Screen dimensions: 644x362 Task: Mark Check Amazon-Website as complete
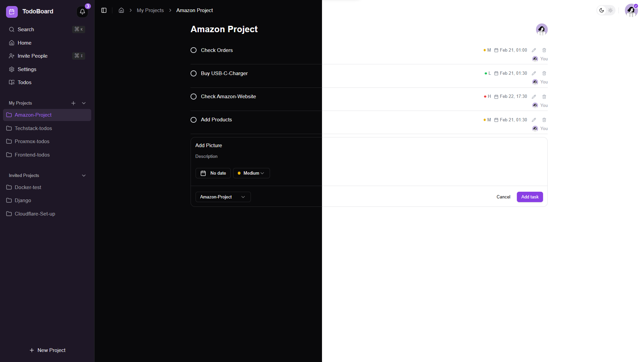click(194, 97)
